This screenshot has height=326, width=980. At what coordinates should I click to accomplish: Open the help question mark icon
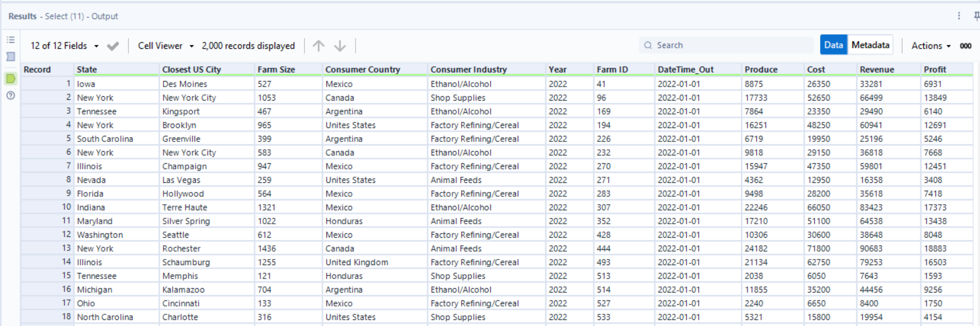coord(10,96)
